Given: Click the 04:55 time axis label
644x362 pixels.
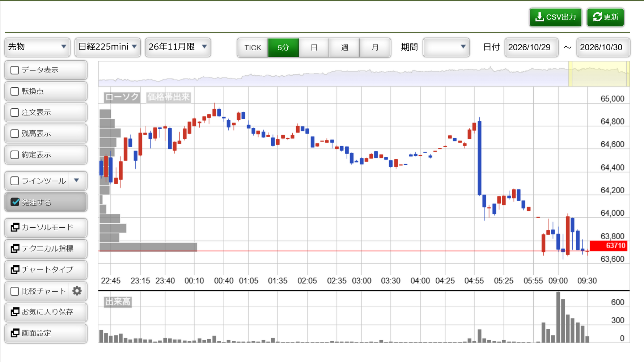Looking at the screenshot, I should click(474, 281).
